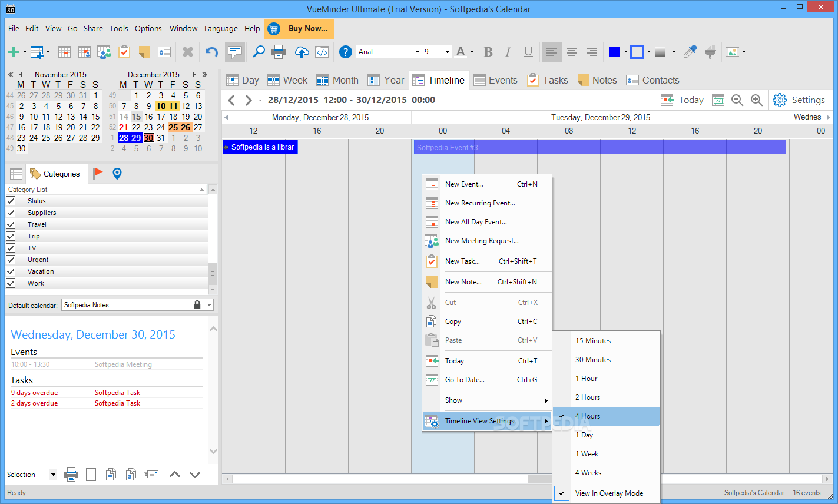Open the font size 9 dropdown
The image size is (838, 504).
(447, 52)
